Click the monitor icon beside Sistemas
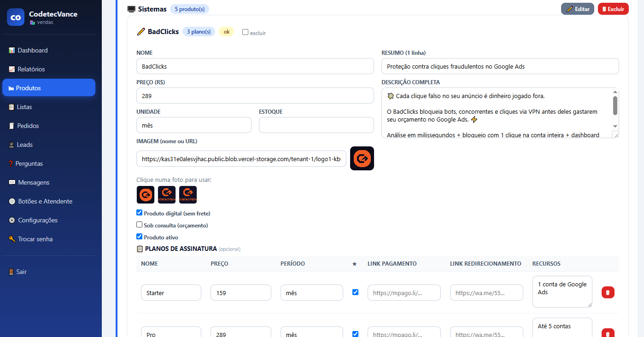 131,9
